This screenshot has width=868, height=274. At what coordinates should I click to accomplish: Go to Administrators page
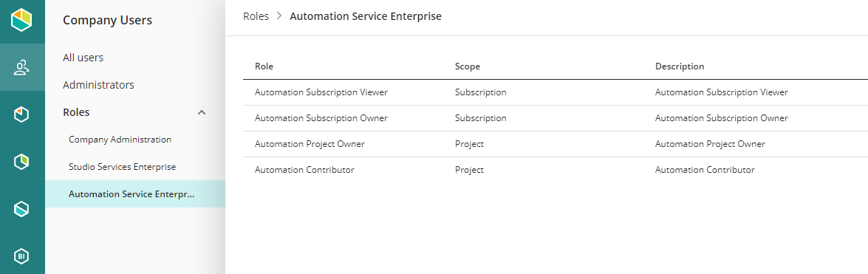(x=98, y=85)
